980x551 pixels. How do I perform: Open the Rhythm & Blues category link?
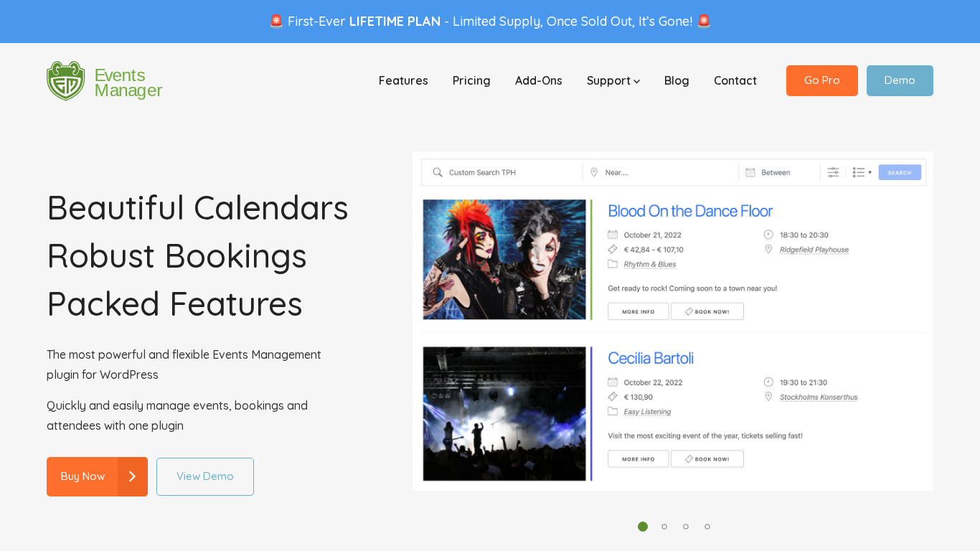[x=650, y=264]
